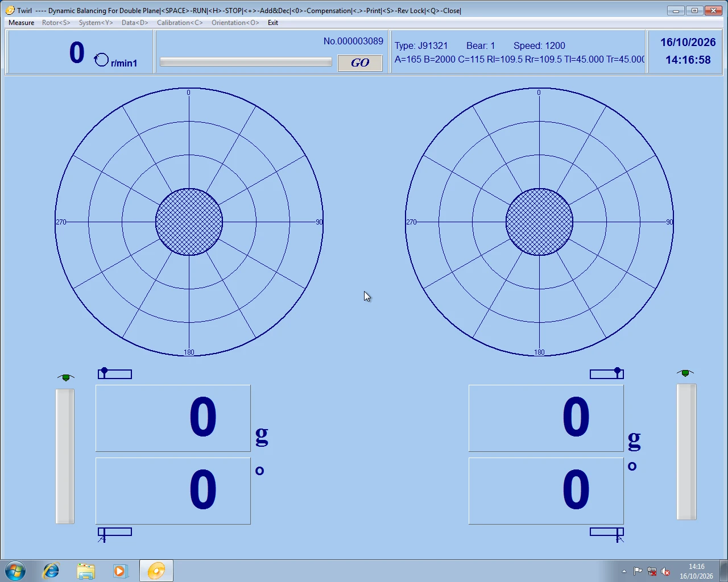Click Exit in the menu bar
Screen dimensions: 728x582
(273, 23)
